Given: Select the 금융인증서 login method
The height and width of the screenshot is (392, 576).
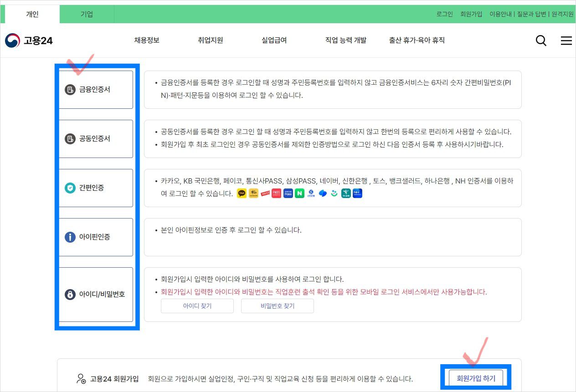Looking at the screenshot, I should click(x=96, y=90).
